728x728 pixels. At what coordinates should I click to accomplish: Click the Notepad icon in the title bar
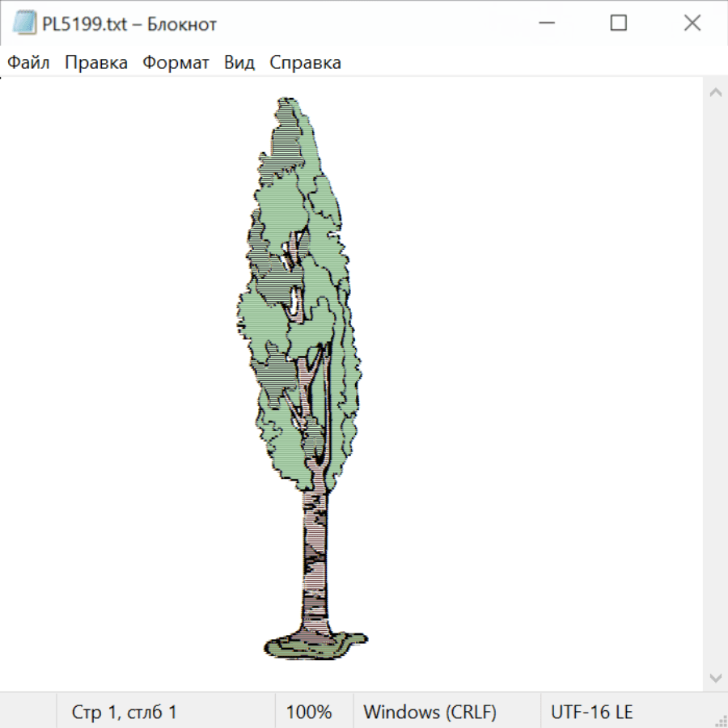(x=26, y=23)
